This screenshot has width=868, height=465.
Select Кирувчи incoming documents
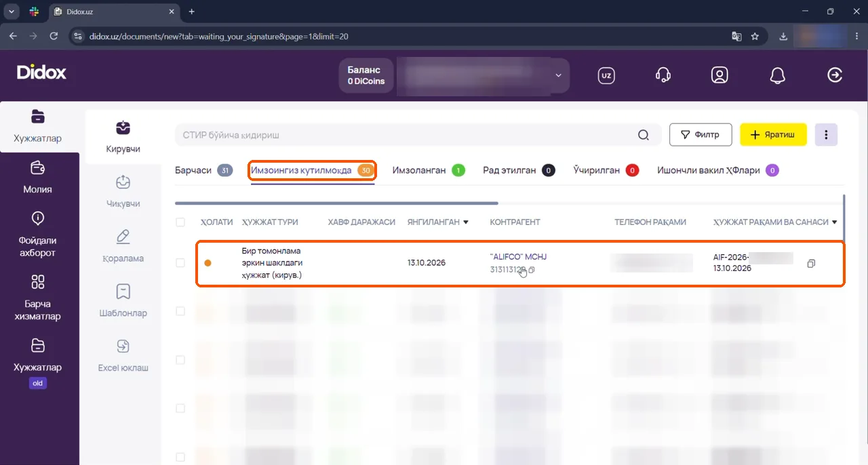tap(123, 137)
